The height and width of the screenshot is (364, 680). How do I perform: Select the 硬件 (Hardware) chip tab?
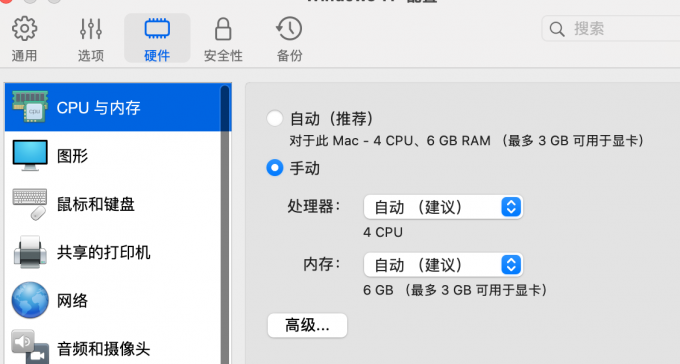[157, 39]
